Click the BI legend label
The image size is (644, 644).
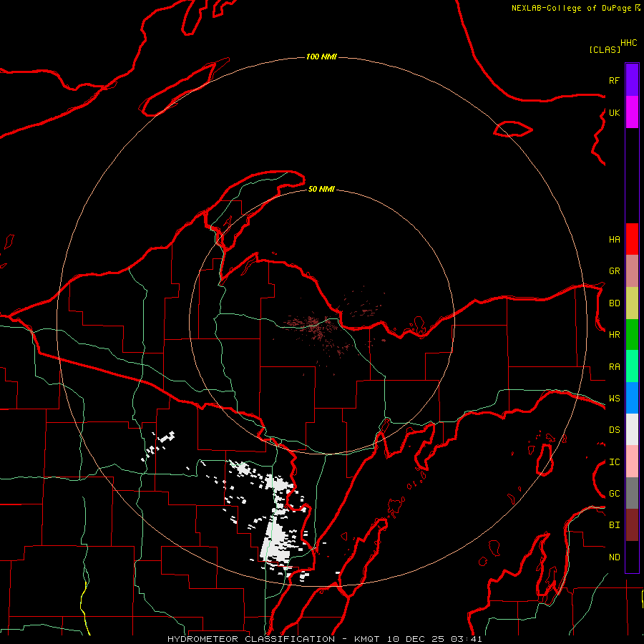click(x=614, y=525)
